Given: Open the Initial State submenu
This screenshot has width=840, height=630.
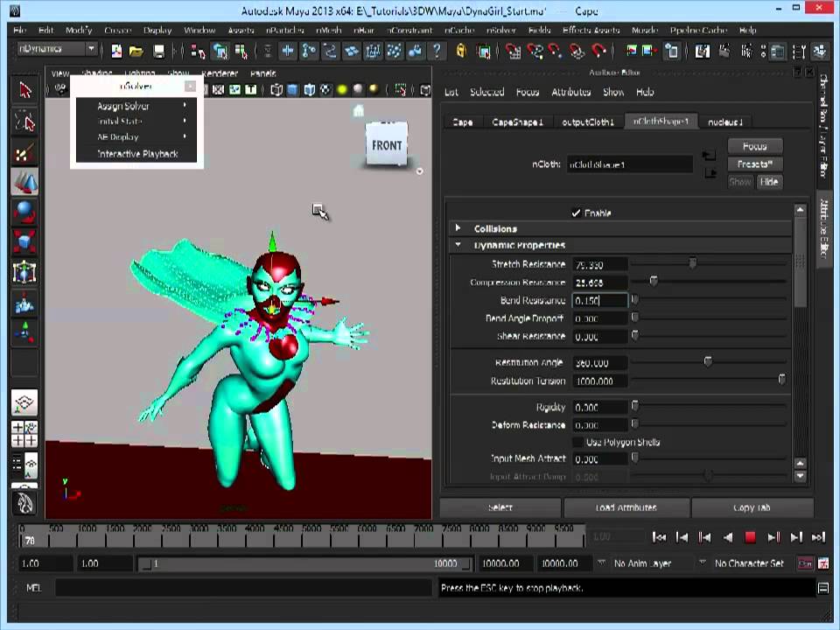Looking at the screenshot, I should coord(136,122).
